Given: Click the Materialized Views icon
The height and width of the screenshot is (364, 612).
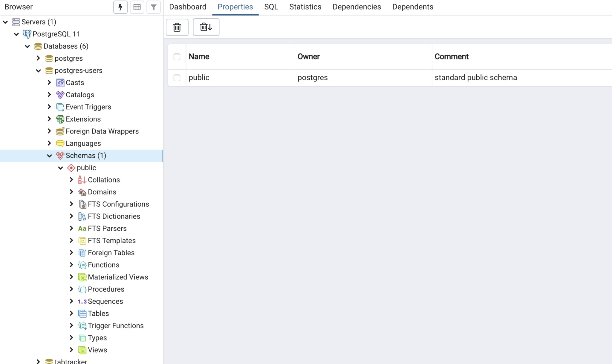Looking at the screenshot, I should (x=82, y=277).
